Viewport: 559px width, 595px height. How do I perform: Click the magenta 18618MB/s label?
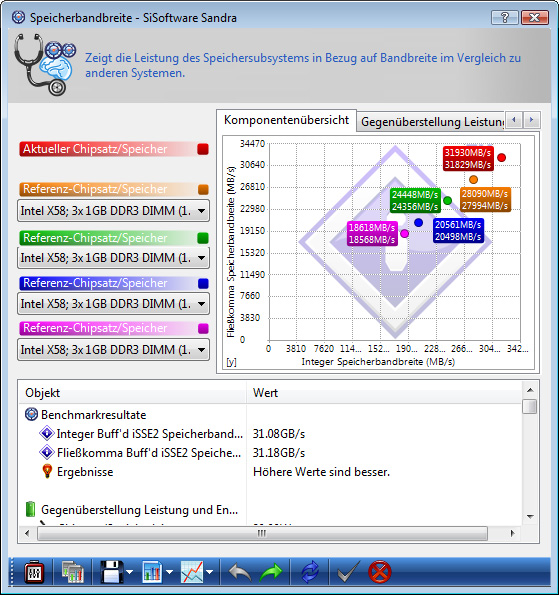[372, 233]
